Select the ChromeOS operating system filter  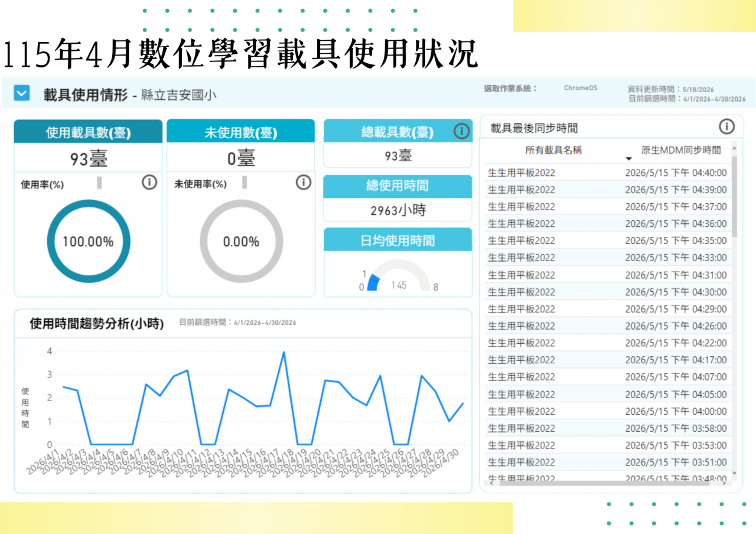coord(581,88)
